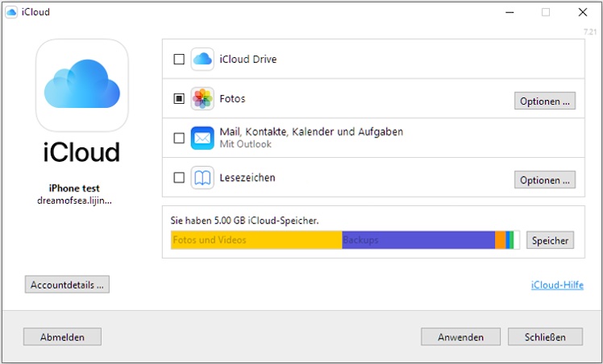Click the Abmelden button

(62, 337)
